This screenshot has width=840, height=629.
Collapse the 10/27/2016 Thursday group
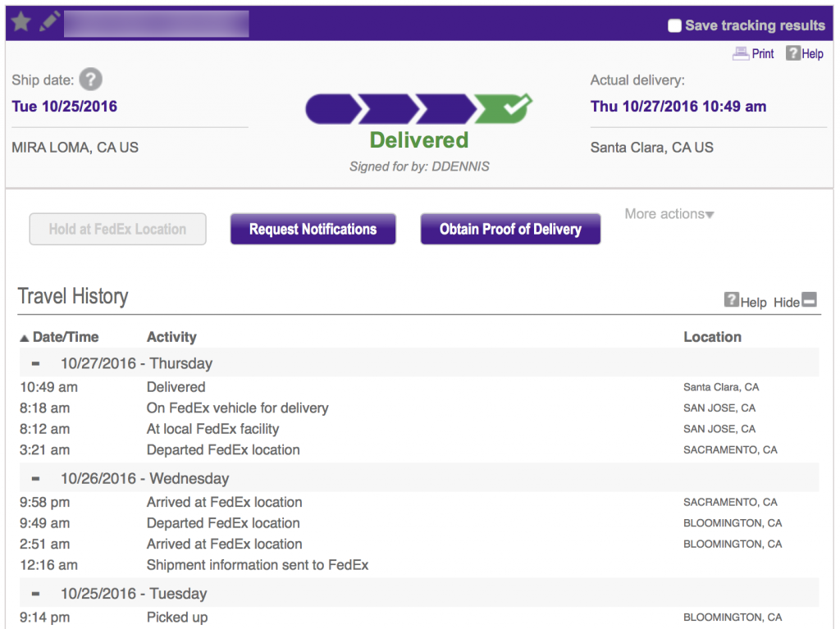(x=35, y=364)
